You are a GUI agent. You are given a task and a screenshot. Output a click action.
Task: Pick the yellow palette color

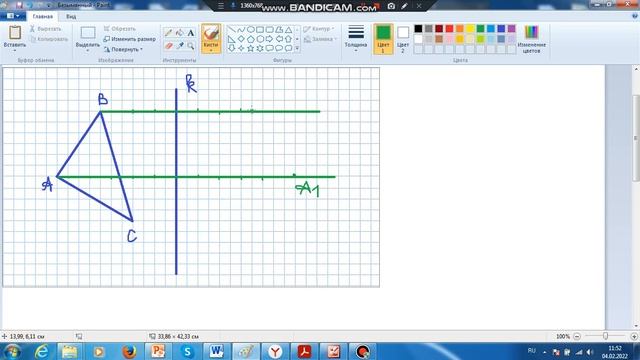pyautogui.click(x=470, y=29)
